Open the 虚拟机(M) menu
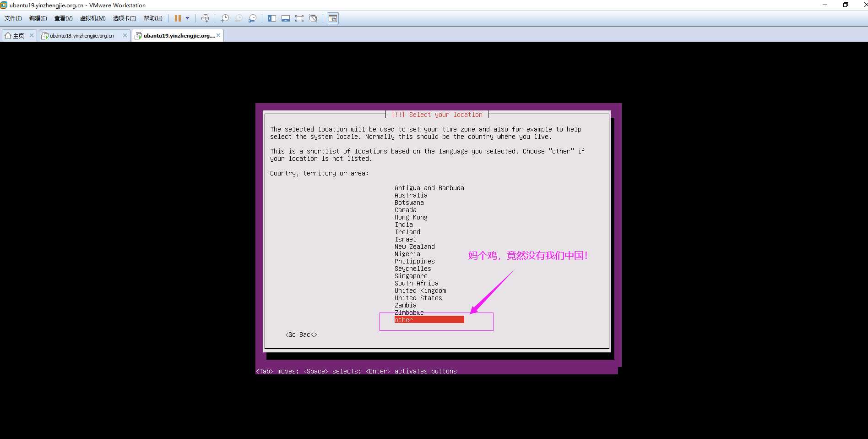Screen dimensions: 868x439 (x=92, y=18)
